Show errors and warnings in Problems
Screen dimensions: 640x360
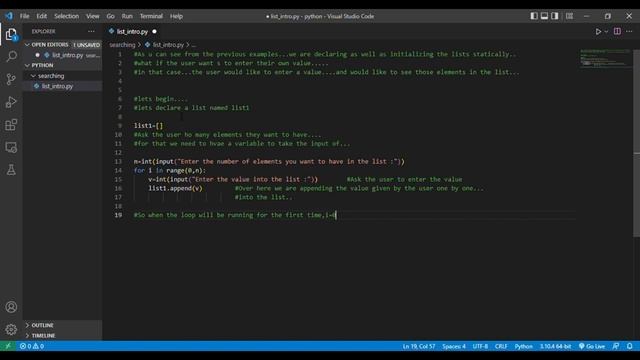pyautogui.click(x=32, y=346)
